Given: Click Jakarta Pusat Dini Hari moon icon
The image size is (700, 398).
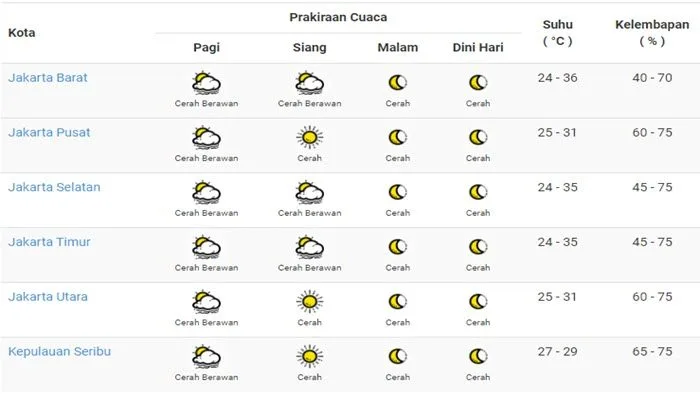Looking at the screenshot, I should click(x=478, y=137).
